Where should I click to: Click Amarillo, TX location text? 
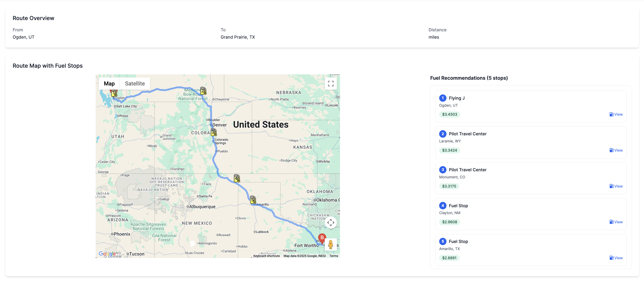(449, 249)
